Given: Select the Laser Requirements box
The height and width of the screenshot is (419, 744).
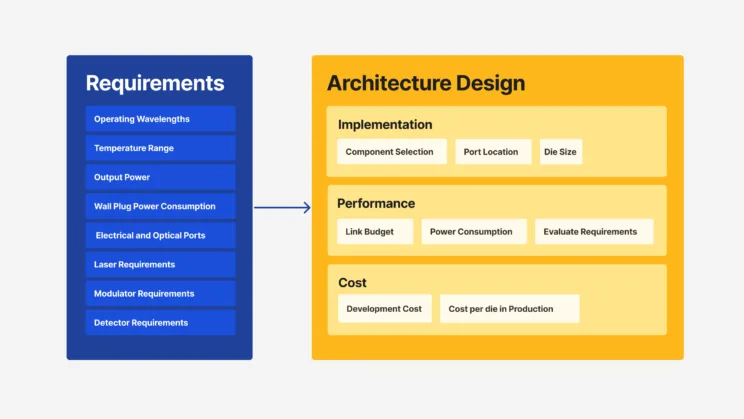Looking at the screenshot, I should [160, 264].
